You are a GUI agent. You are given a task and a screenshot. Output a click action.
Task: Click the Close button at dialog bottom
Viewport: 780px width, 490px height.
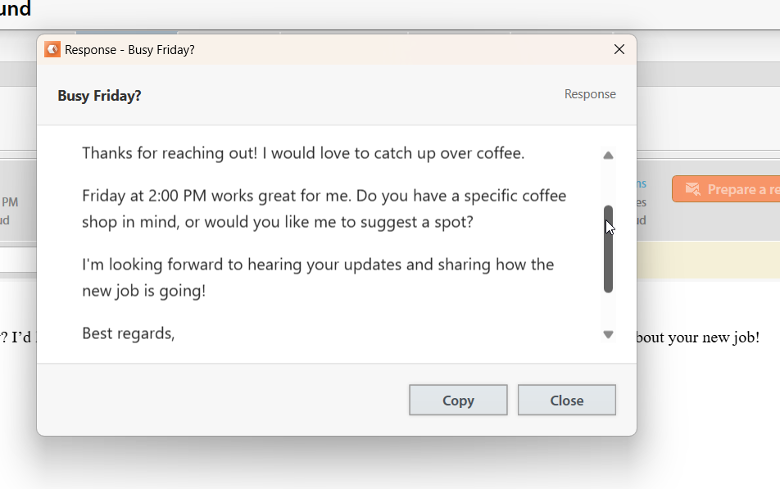pyautogui.click(x=567, y=400)
